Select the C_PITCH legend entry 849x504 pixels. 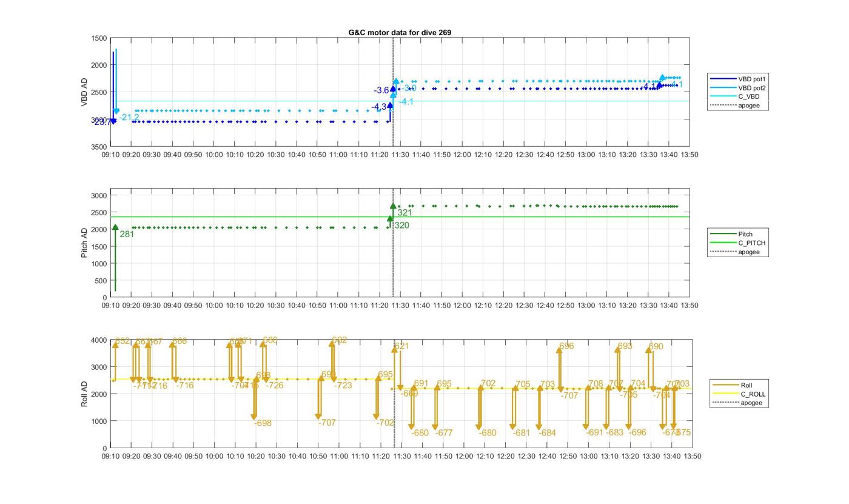tap(737, 243)
